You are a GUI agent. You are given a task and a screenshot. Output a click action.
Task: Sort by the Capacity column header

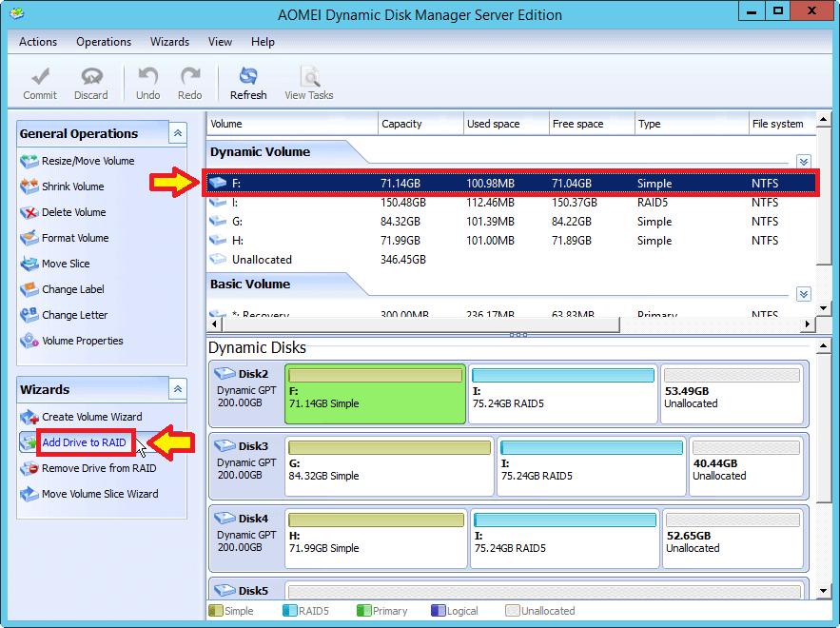[x=420, y=124]
